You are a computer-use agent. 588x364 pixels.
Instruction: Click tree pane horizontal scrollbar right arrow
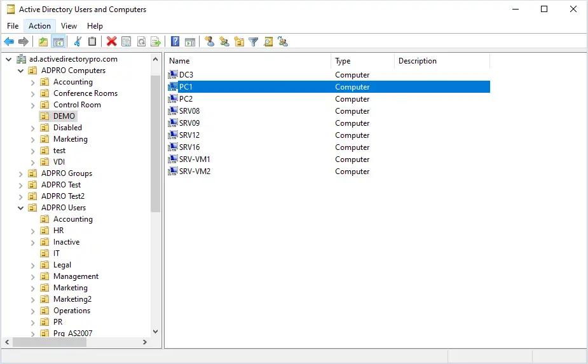(145, 342)
